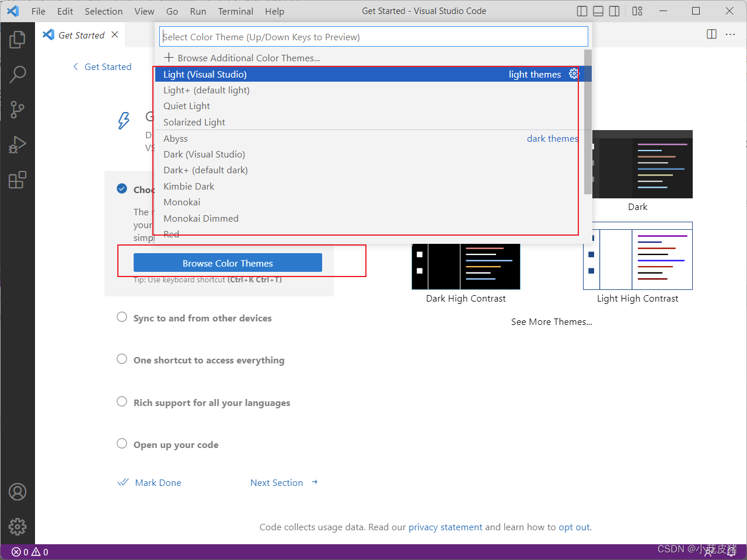The height and width of the screenshot is (560, 747).
Task: Open the Run menu
Action: tap(198, 11)
